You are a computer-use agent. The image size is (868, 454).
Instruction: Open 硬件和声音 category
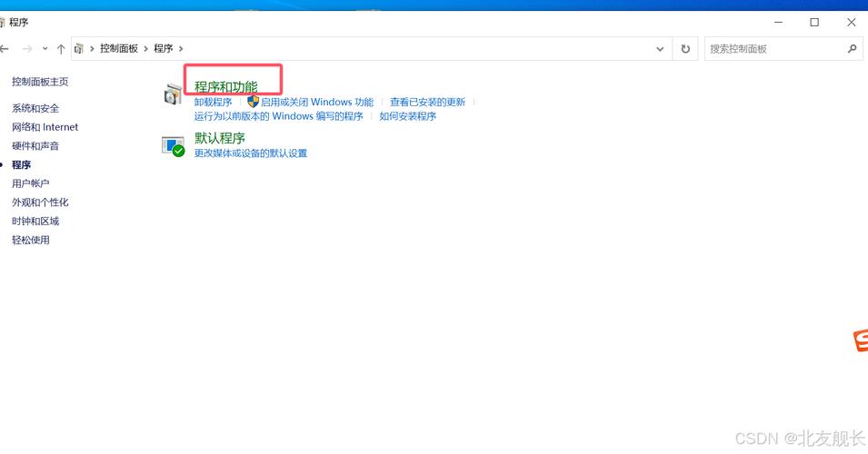(x=35, y=146)
